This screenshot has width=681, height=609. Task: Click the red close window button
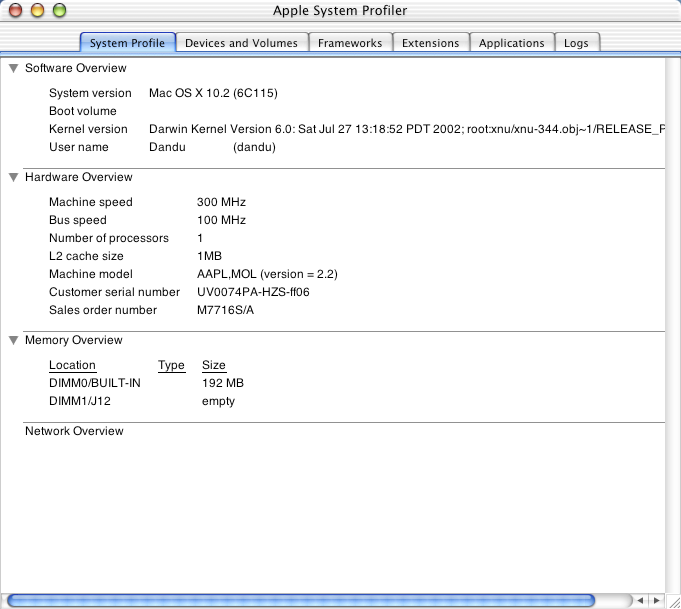[16, 10]
